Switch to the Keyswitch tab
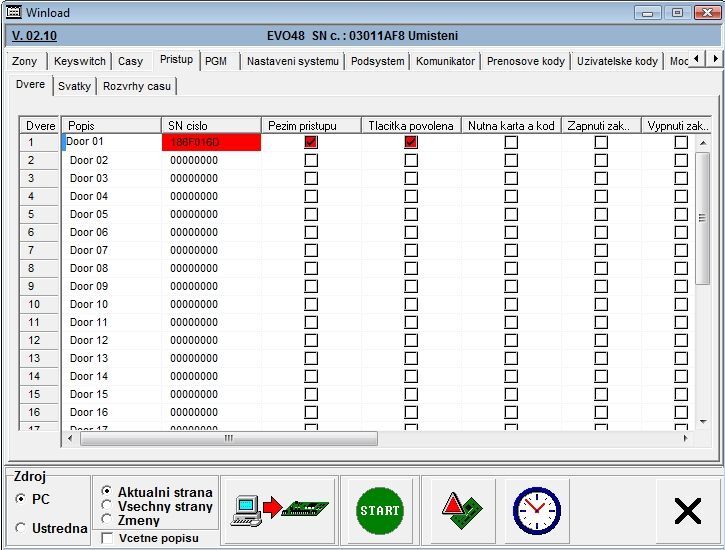 pos(79,61)
